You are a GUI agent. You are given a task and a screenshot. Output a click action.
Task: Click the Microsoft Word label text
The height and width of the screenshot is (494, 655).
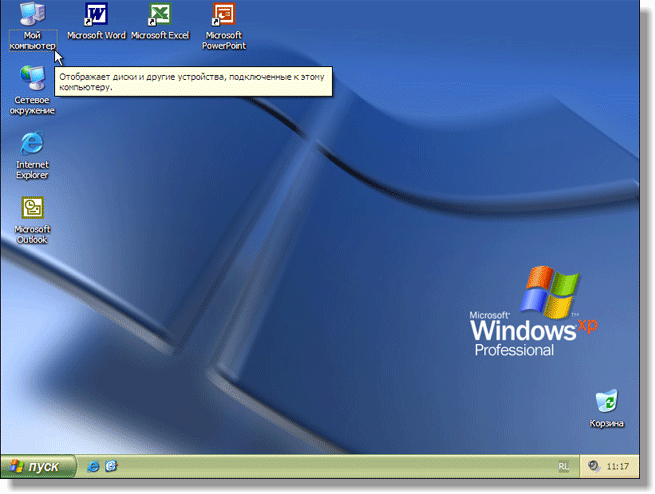pyautogui.click(x=96, y=35)
